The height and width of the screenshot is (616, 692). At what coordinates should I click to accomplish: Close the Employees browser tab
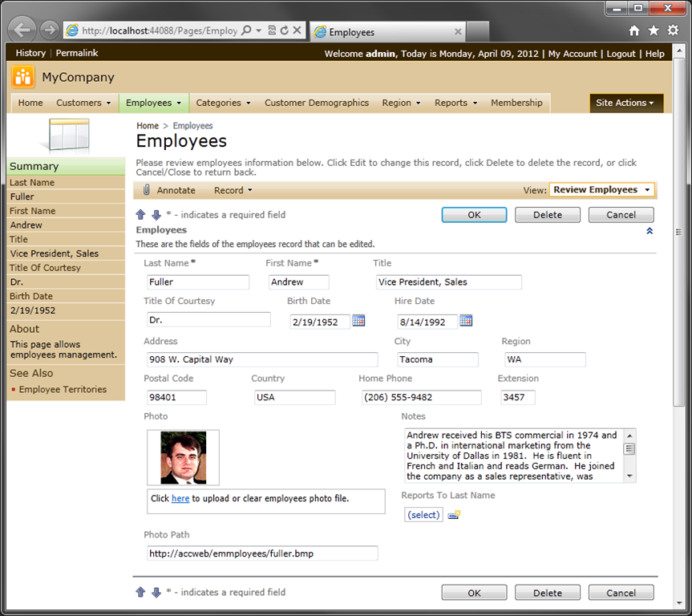[458, 32]
